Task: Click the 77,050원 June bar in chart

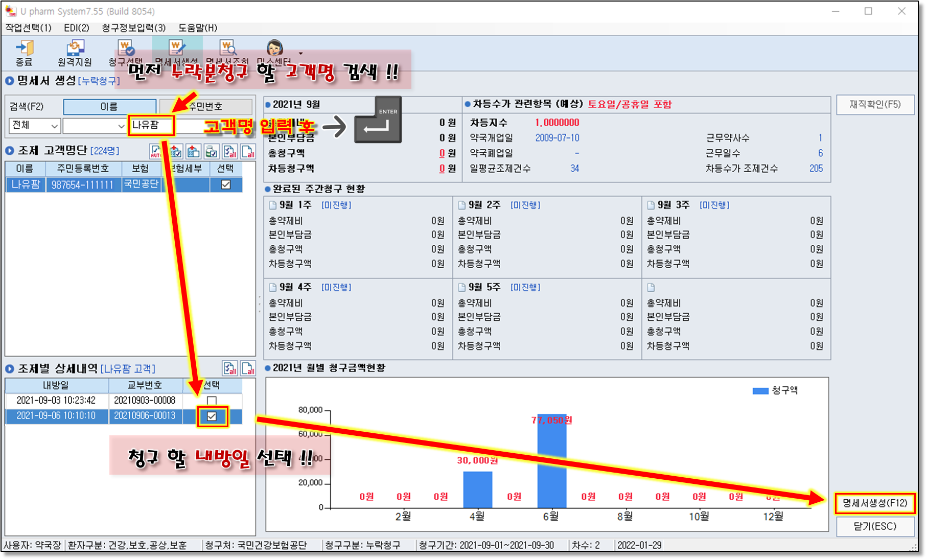Action: [551, 460]
